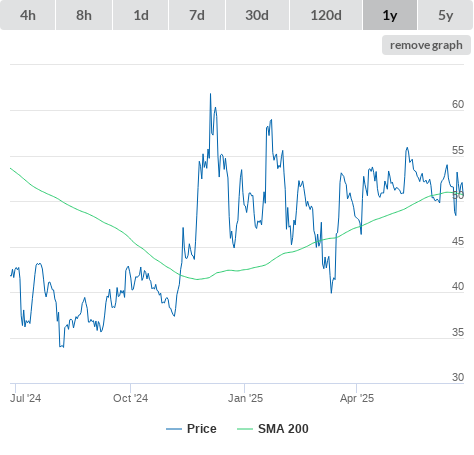Switch to the 5y chart range

pyautogui.click(x=445, y=15)
